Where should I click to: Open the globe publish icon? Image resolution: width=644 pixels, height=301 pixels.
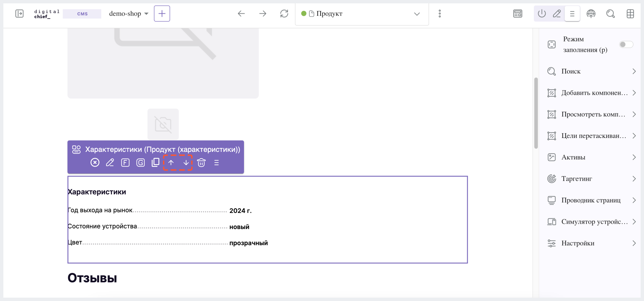point(591,13)
